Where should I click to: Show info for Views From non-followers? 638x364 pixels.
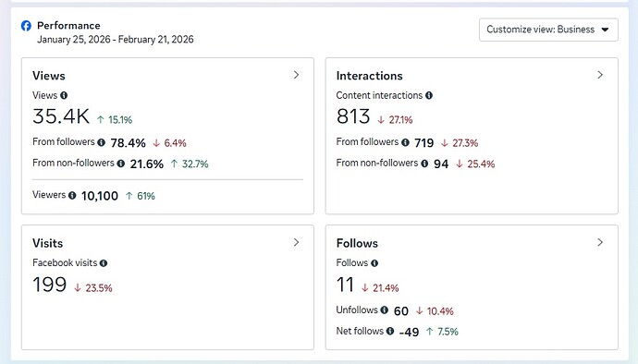(x=121, y=164)
